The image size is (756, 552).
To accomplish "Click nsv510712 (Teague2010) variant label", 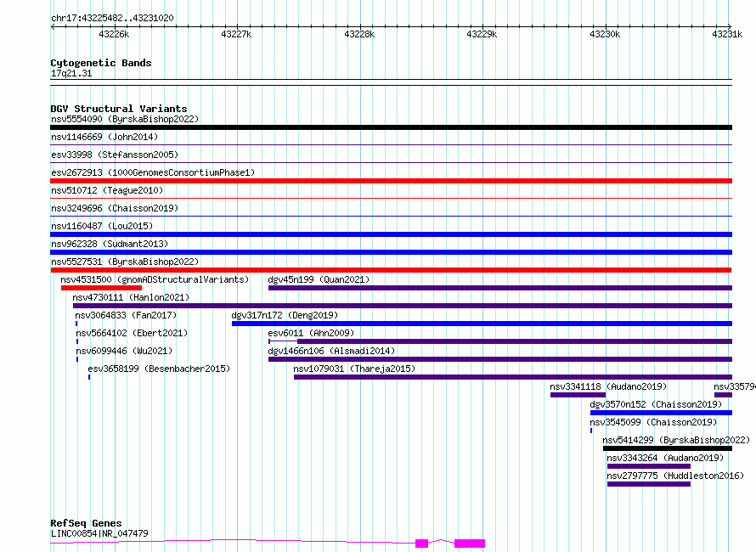I will pos(107,190).
